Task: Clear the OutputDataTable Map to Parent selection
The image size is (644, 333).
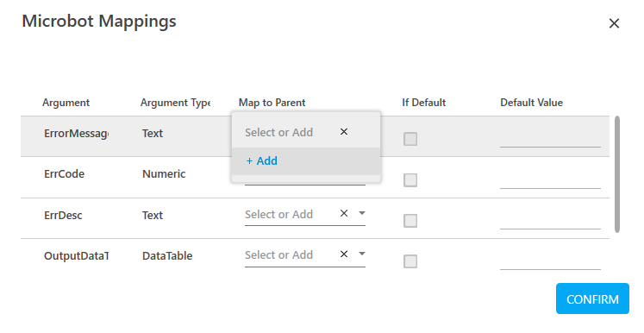Action: point(344,254)
